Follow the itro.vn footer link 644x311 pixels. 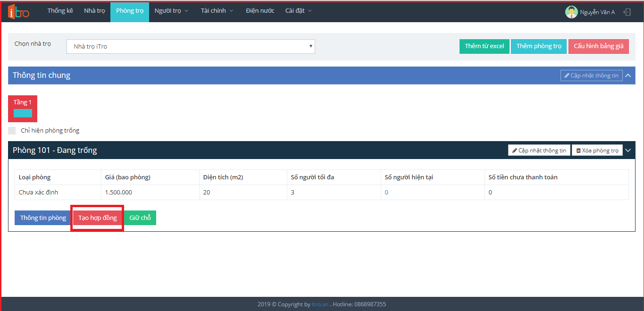pyautogui.click(x=320, y=304)
